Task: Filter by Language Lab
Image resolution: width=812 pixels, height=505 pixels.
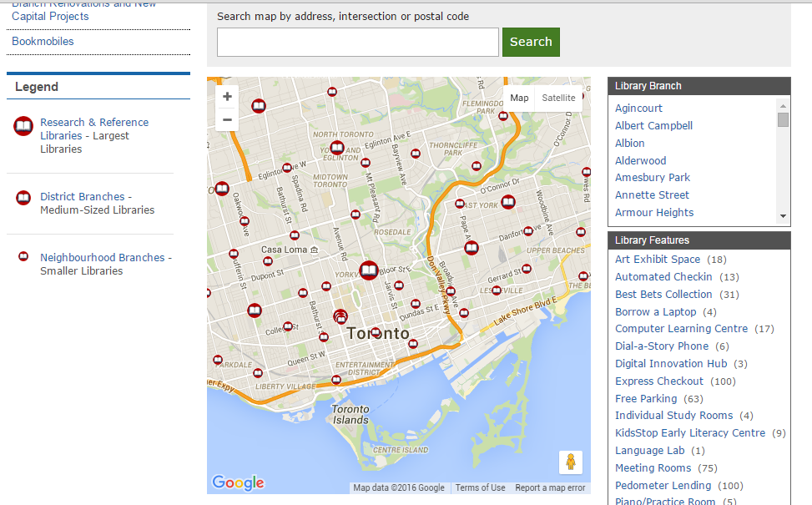Action: (x=650, y=451)
